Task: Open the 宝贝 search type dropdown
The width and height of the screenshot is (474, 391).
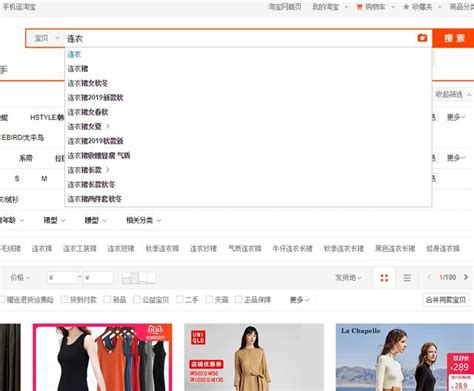Action: click(47, 38)
